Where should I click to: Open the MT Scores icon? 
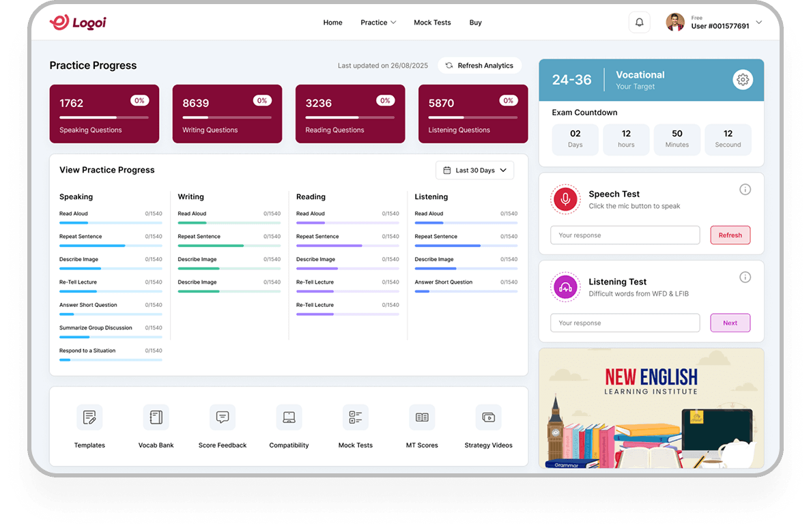[x=422, y=417]
